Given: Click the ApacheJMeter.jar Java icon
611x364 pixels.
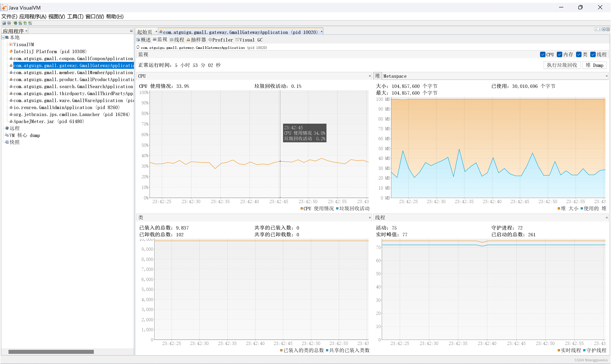Looking at the screenshot, I should pyautogui.click(x=11, y=121).
